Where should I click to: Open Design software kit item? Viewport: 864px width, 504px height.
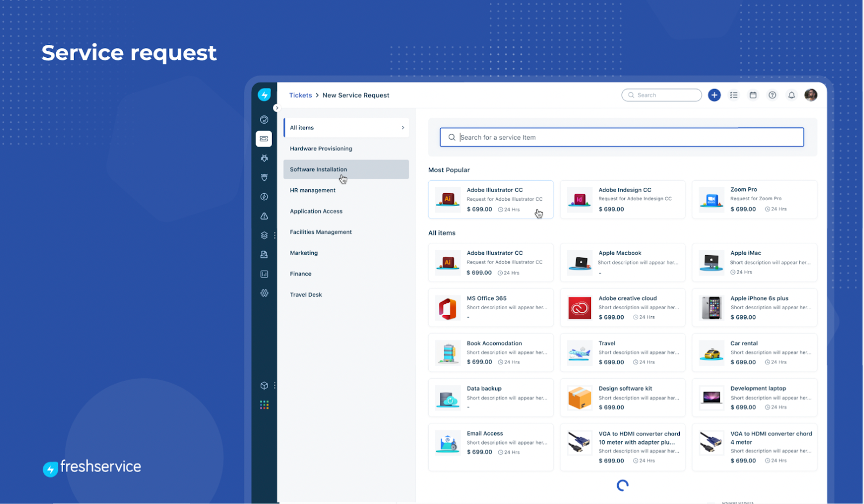click(623, 398)
